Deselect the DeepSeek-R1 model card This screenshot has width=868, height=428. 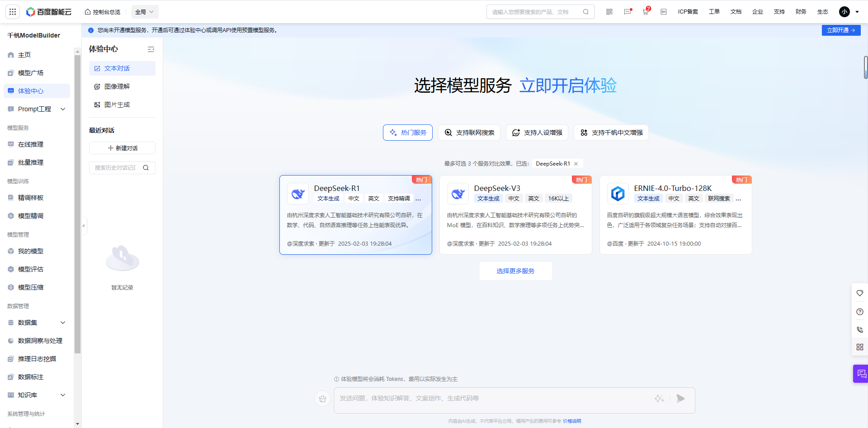356,215
